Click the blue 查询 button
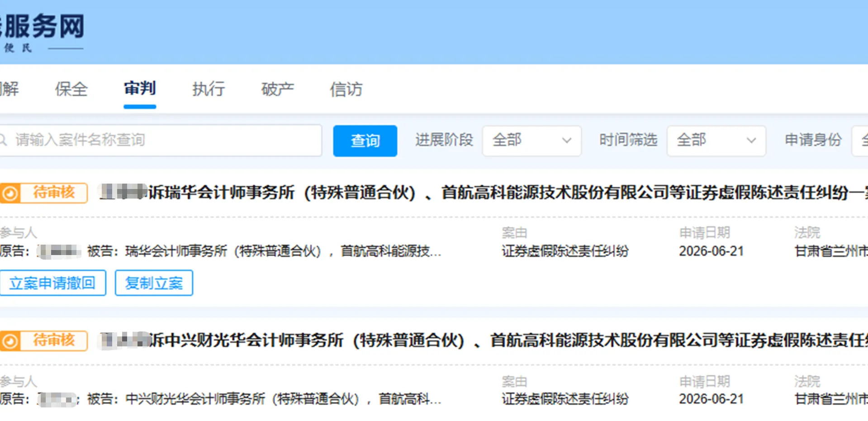The image size is (868, 421). pos(365,141)
